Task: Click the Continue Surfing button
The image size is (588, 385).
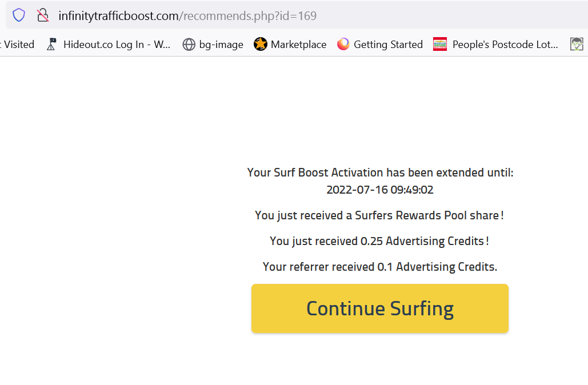Action: [x=380, y=308]
